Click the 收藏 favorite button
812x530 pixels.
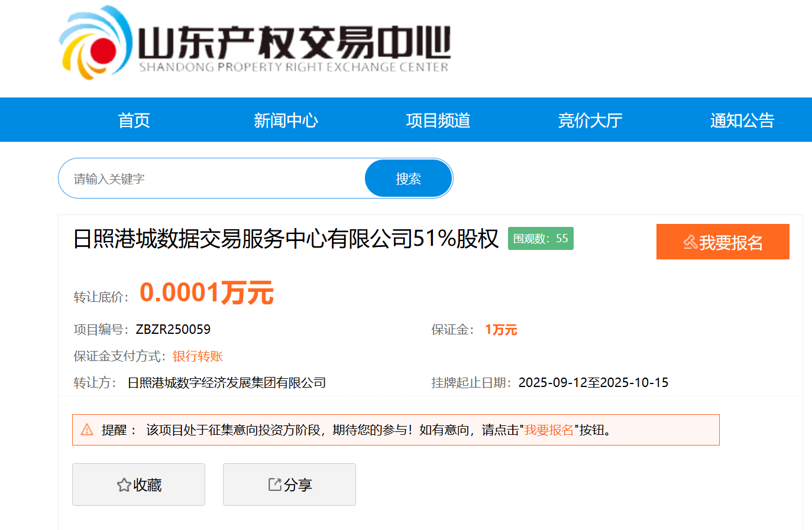(x=138, y=485)
